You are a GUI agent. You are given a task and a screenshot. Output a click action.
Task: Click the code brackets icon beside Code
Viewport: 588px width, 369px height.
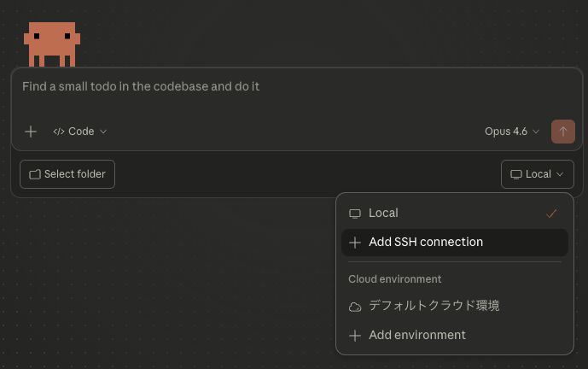59,132
